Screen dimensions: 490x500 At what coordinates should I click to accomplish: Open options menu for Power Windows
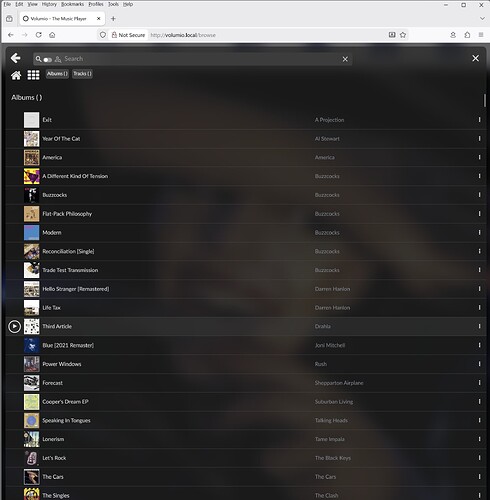click(479, 364)
